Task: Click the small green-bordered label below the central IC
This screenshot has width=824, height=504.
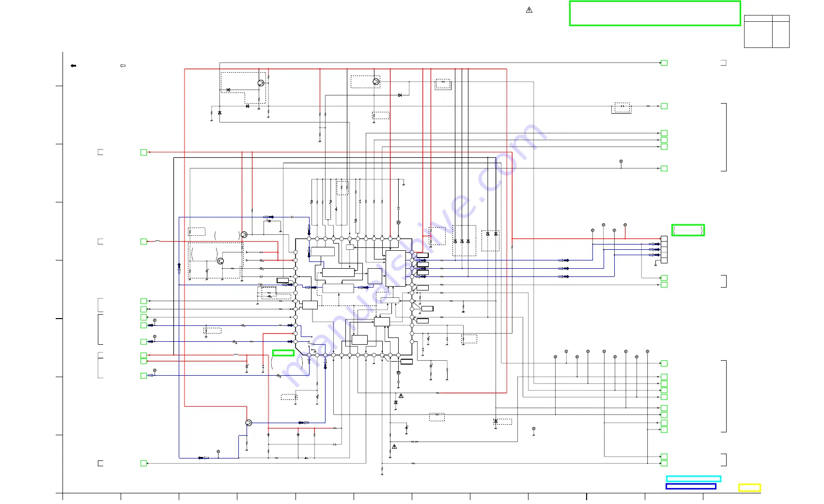Action: point(283,353)
